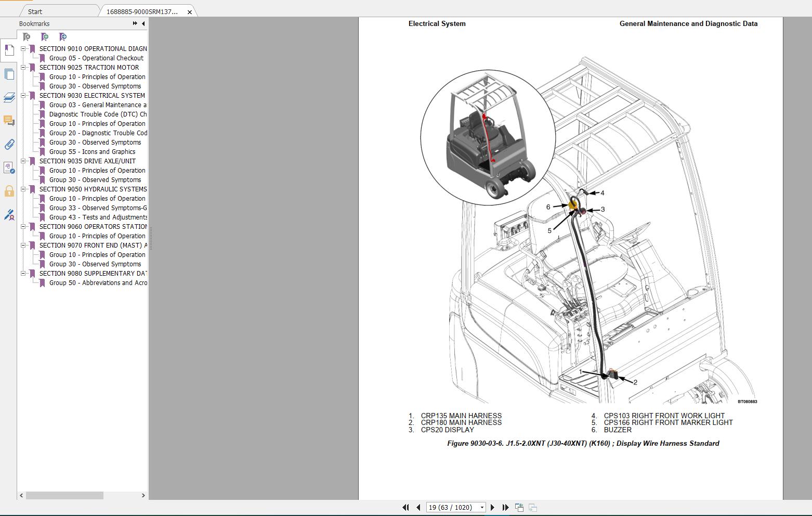The height and width of the screenshot is (516, 812).
Task: Collapse SECTION 9010 bookmark tree node
Action: (23, 49)
